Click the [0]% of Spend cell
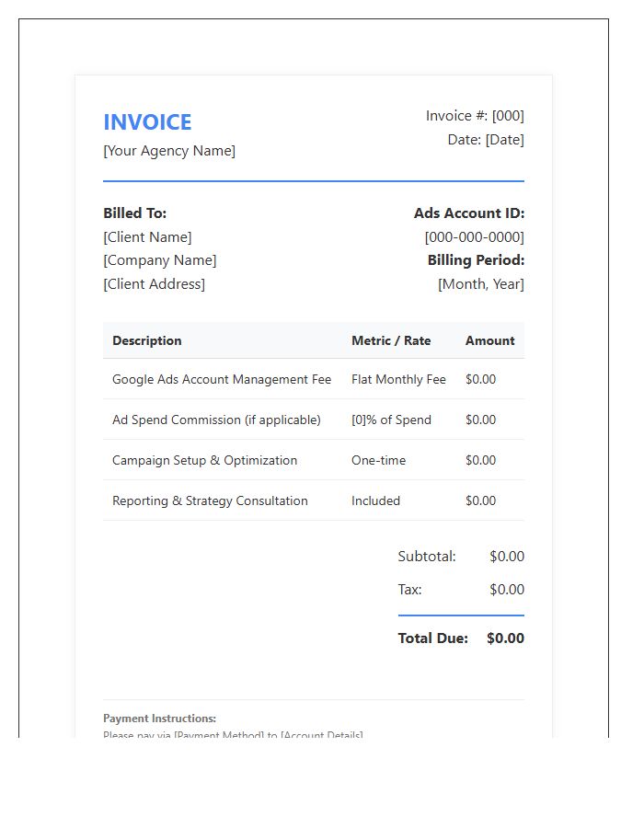Image resolution: width=644 pixels, height=828 pixels. click(x=391, y=420)
